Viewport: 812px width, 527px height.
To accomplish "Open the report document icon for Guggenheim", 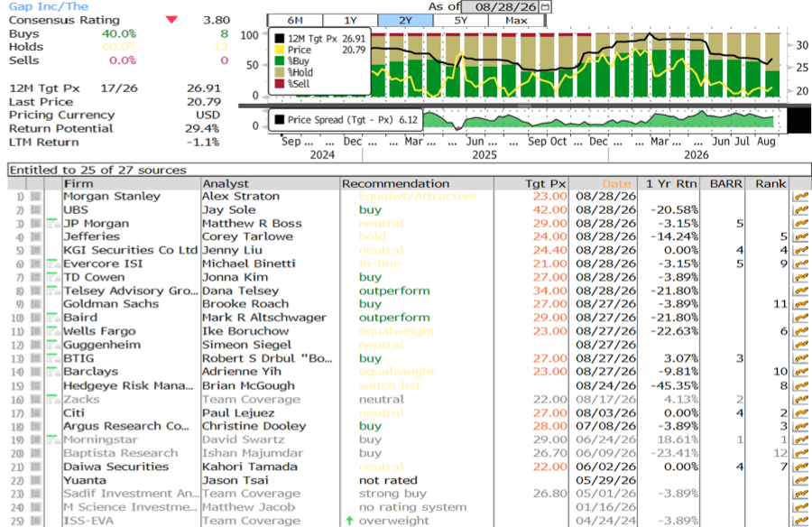I will (x=53, y=345).
